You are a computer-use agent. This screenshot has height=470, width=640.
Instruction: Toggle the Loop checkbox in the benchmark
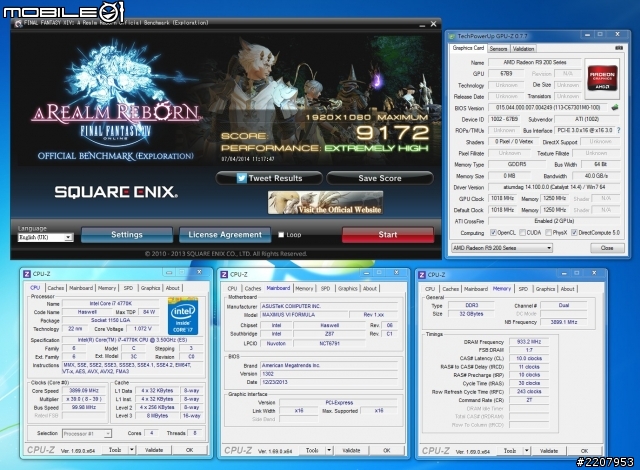[281, 235]
